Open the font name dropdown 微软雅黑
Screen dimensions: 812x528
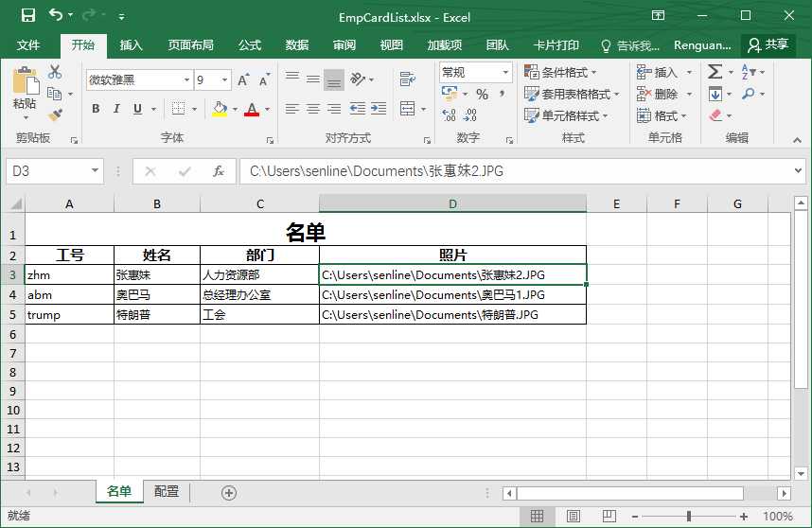pyautogui.click(x=186, y=79)
